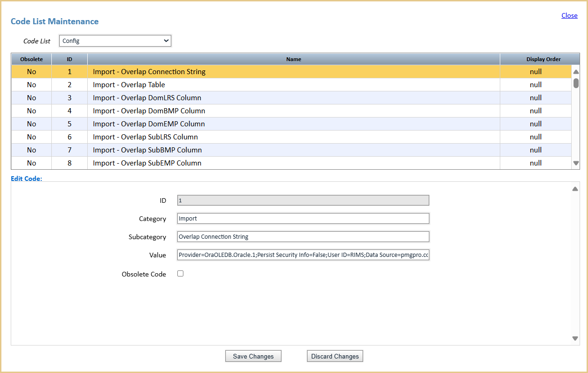Image resolution: width=588 pixels, height=373 pixels.
Task: Select row Import - Overlap Connection String
Action: (x=291, y=72)
